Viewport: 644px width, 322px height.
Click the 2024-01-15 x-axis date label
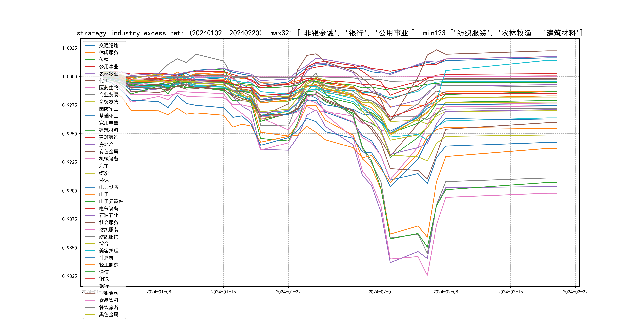coord(223,292)
